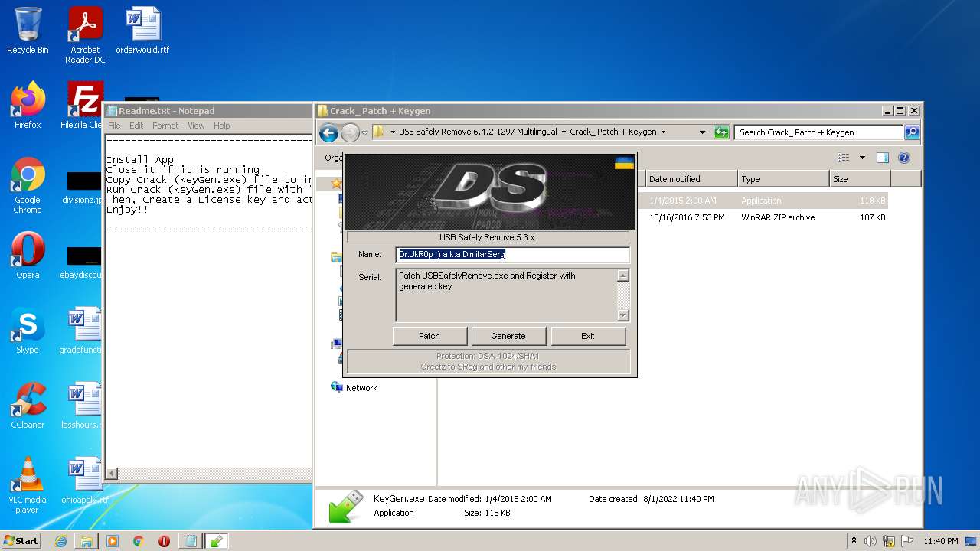The image size is (980, 551).
Task: Switch to KeyGen taskbar button
Action: coord(216,541)
